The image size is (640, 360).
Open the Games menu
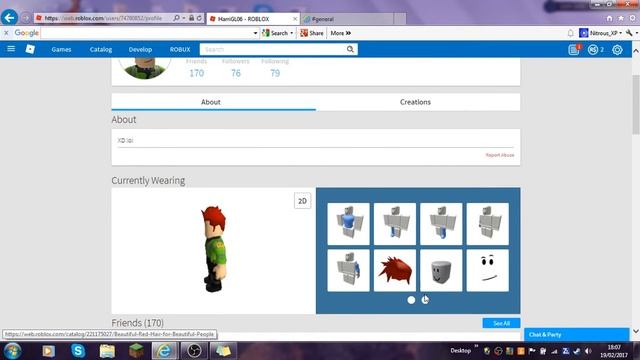(x=61, y=49)
